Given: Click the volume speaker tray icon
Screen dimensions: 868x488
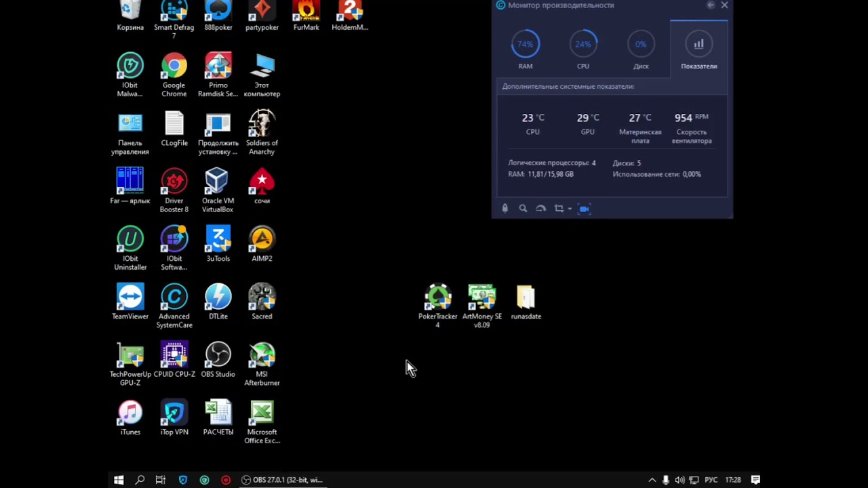Looking at the screenshot, I should click(x=679, y=480).
